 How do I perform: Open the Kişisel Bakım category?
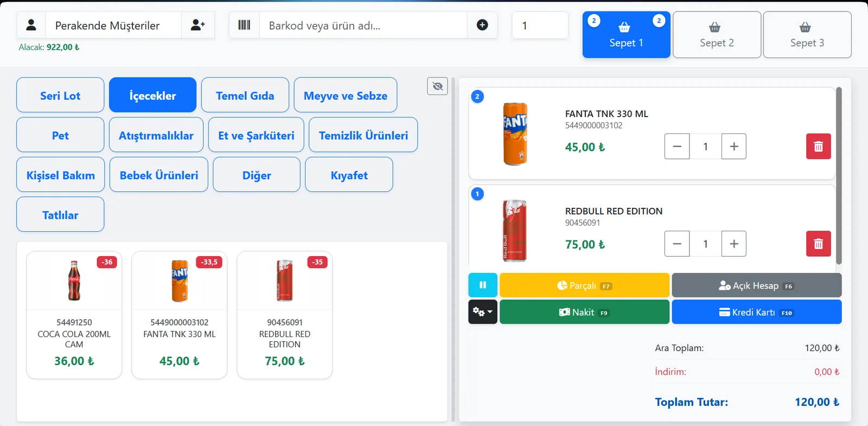click(x=61, y=174)
